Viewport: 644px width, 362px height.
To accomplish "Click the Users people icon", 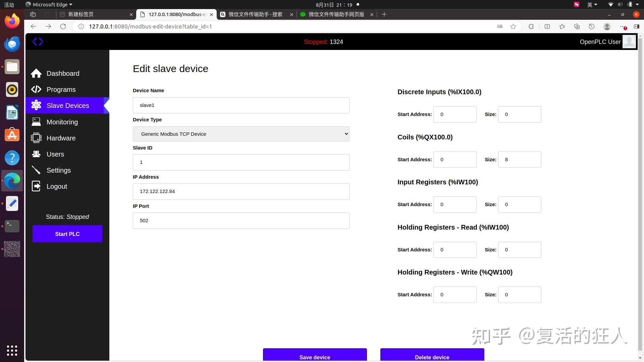I will click(36, 154).
